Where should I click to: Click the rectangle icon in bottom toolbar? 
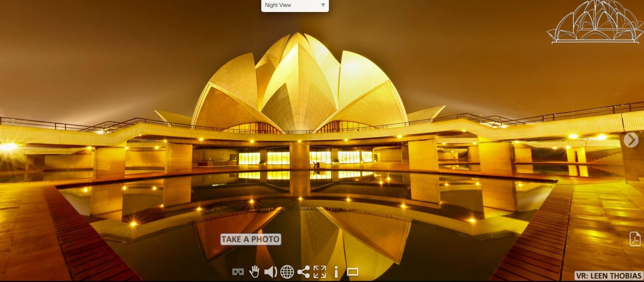353,272
